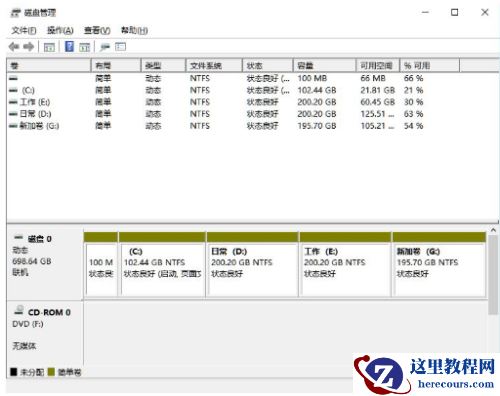The width and height of the screenshot is (500, 396).
Task: Select the CD-ROM 0 drive icon
Action: coord(19,311)
